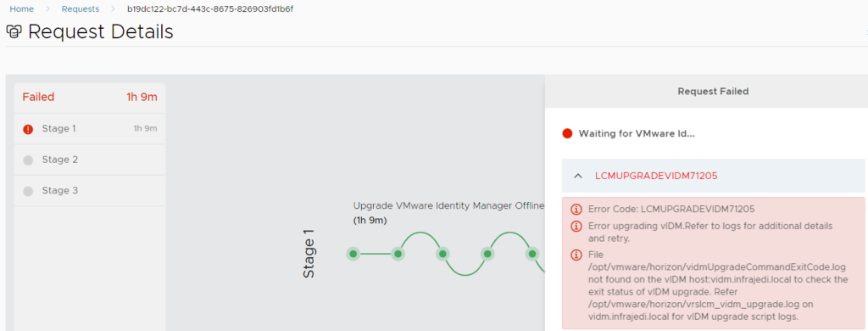Click the second green workflow node
This screenshot has height=331, width=868.
tap(398, 254)
